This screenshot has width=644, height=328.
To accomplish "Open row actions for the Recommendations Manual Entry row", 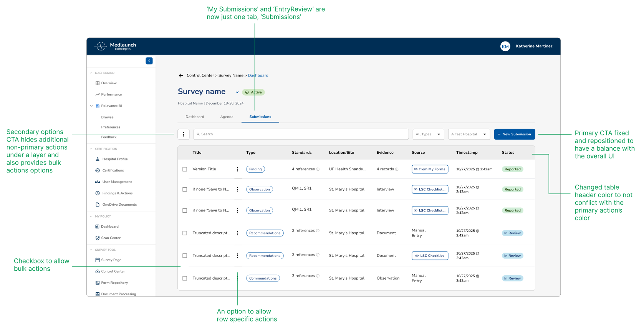I will (237, 233).
